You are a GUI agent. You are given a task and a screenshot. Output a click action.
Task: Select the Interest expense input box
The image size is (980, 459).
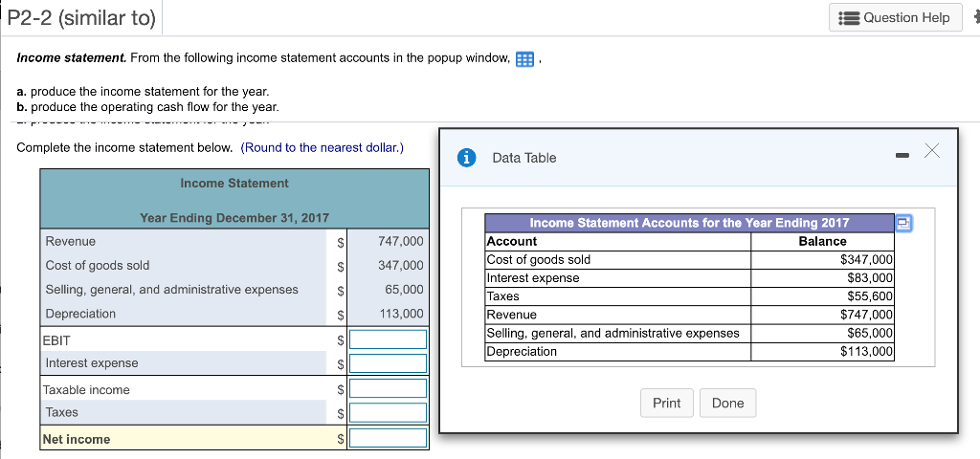coord(388,363)
